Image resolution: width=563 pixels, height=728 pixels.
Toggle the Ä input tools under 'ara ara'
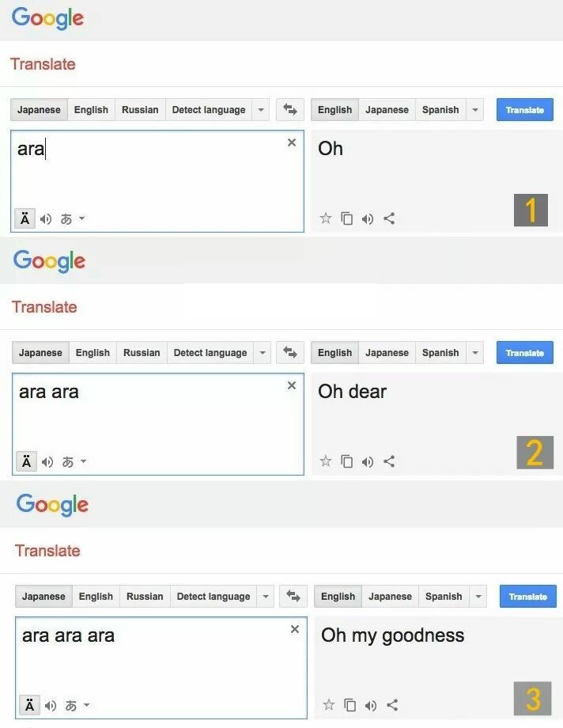click(26, 462)
